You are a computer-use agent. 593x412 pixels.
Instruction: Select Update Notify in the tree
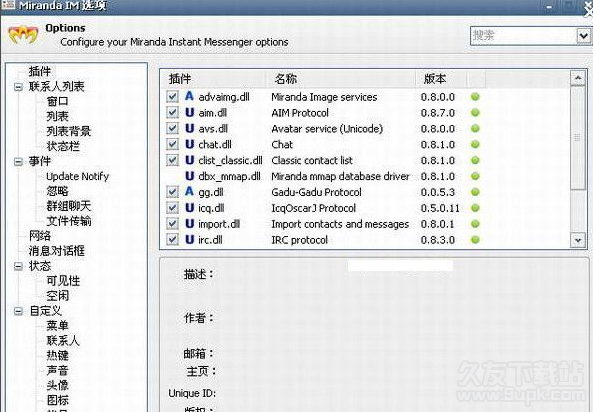[78, 176]
